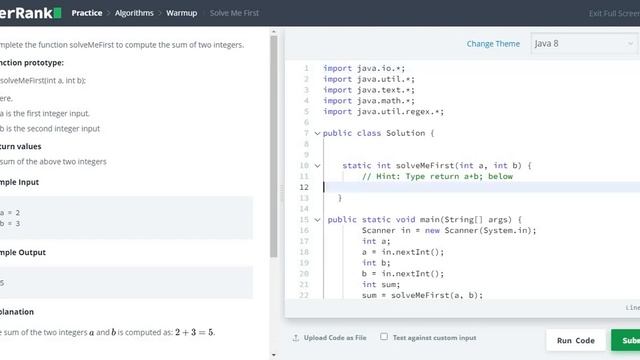Click 'sum of the above two integers' text
The image size is (640, 360).
53,162
